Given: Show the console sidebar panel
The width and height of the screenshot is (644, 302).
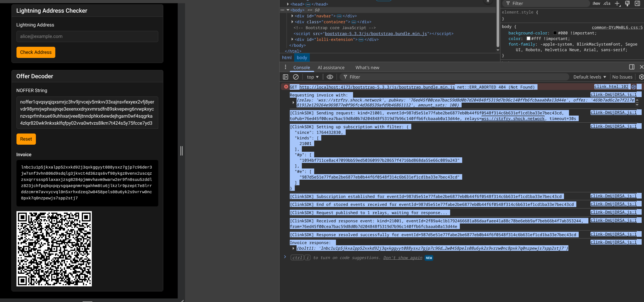Looking at the screenshot, I should point(285,77).
